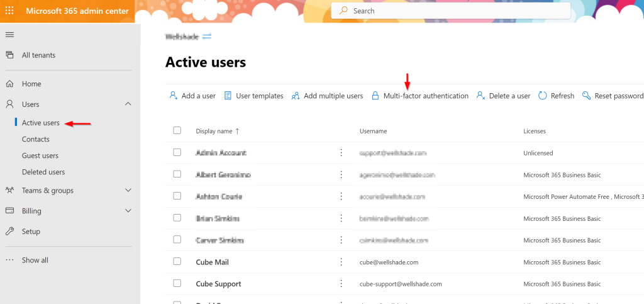Click the User templates button
This screenshot has width=644, height=304.
(x=253, y=96)
